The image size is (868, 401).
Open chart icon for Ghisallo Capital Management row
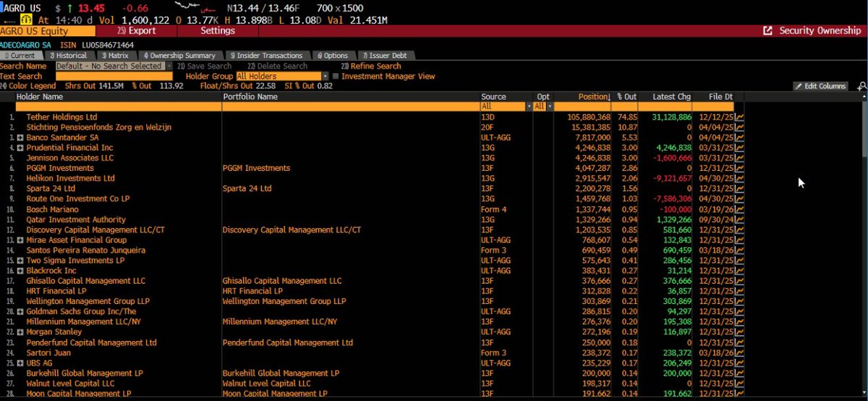(740, 281)
